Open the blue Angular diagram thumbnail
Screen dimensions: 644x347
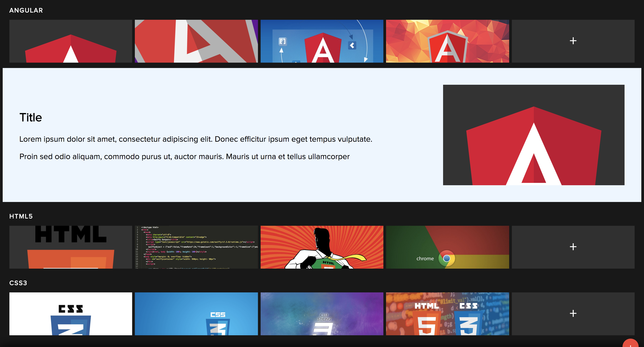point(322,41)
